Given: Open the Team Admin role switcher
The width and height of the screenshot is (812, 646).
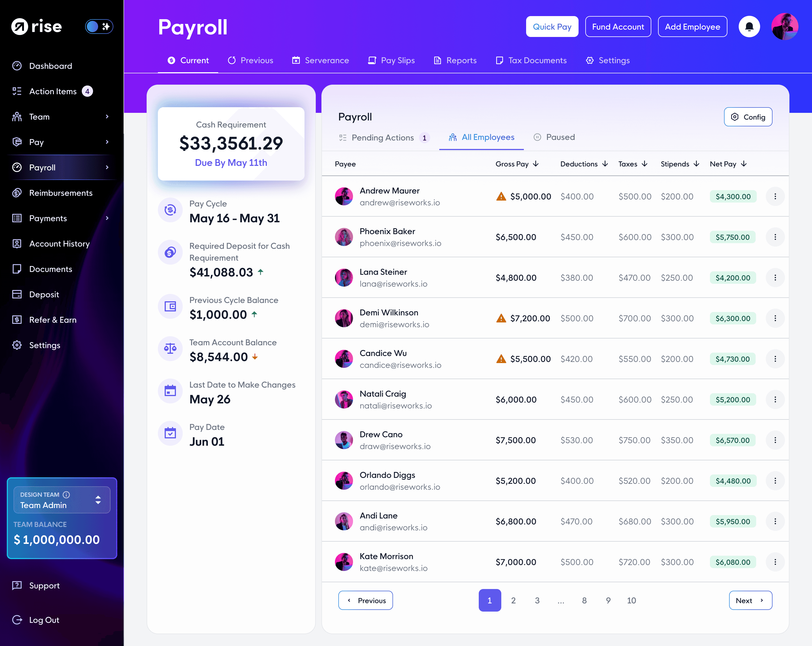Looking at the screenshot, I should click(62, 500).
